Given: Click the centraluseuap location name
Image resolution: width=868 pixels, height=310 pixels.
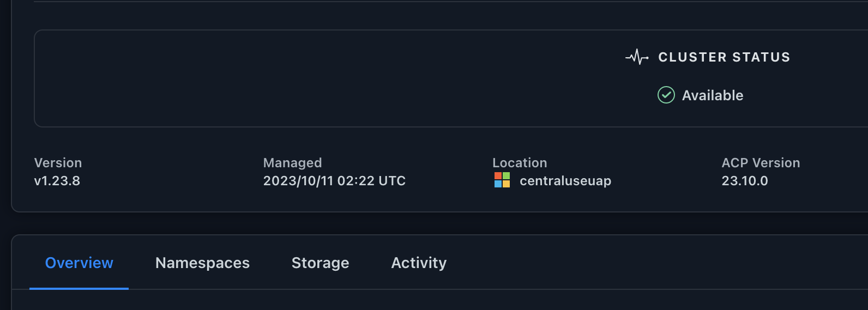Looking at the screenshot, I should 565,181.
